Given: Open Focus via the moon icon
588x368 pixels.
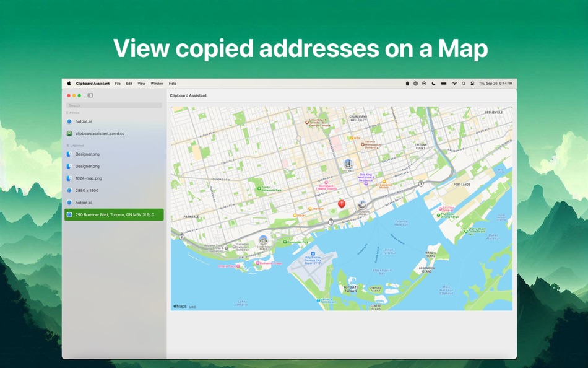Looking at the screenshot, I should click(433, 84).
